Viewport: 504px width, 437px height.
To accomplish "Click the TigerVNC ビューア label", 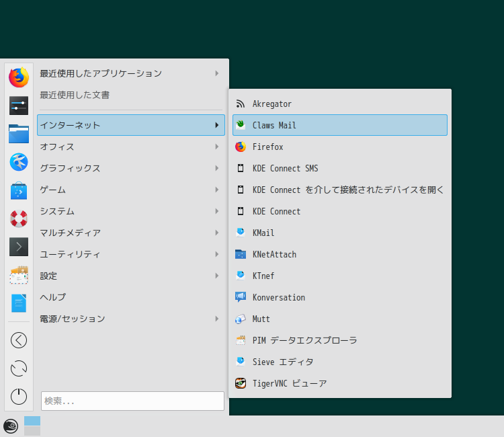I will 290,383.
